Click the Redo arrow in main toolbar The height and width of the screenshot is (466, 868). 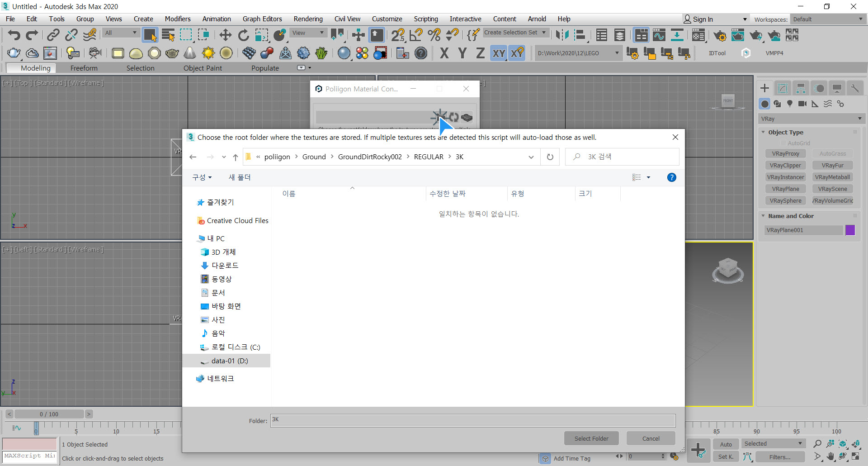[32, 35]
